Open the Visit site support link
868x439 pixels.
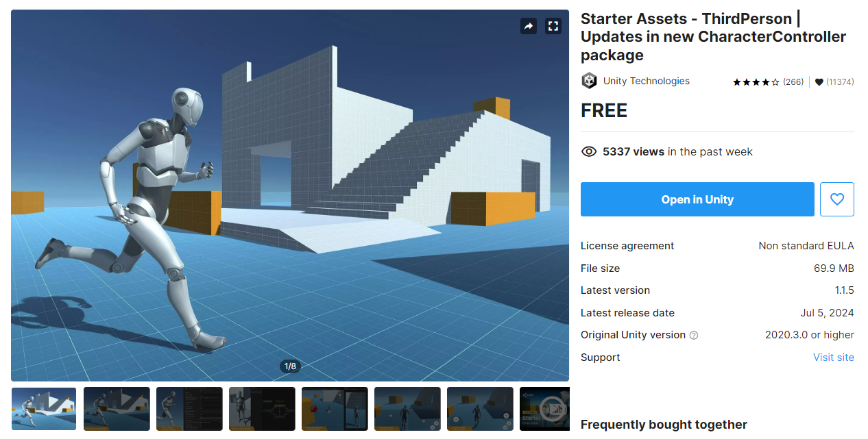tap(834, 358)
